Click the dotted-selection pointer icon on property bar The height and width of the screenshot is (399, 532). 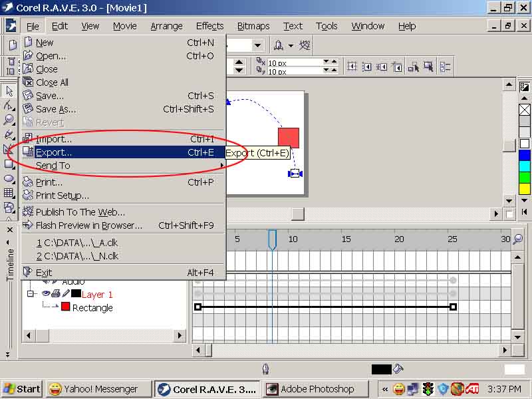pos(413,66)
